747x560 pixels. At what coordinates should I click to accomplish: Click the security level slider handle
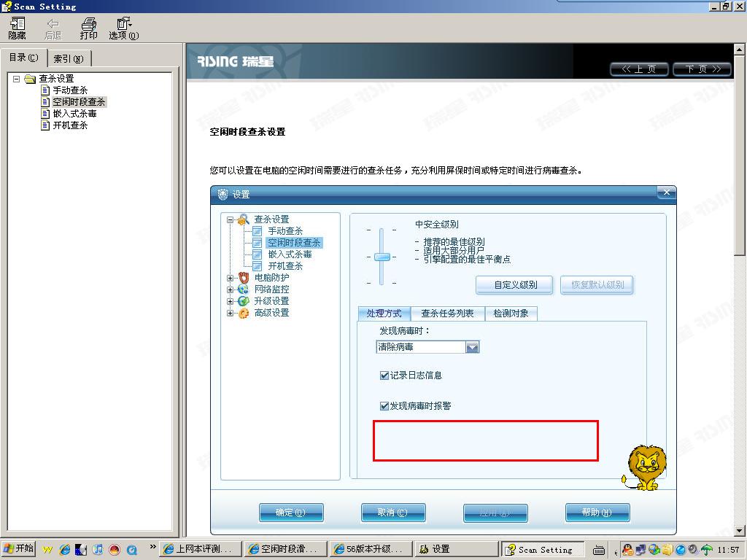click(382, 257)
